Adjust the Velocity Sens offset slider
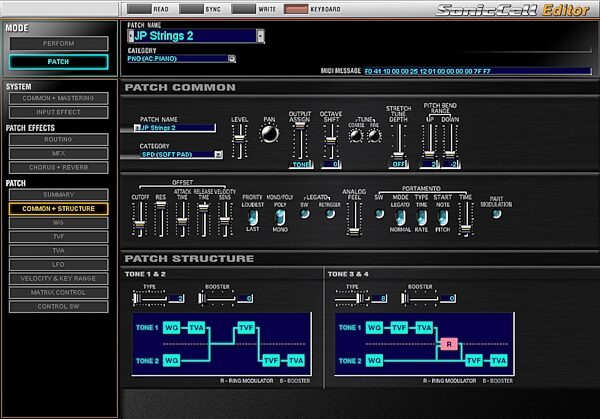 tap(225, 219)
